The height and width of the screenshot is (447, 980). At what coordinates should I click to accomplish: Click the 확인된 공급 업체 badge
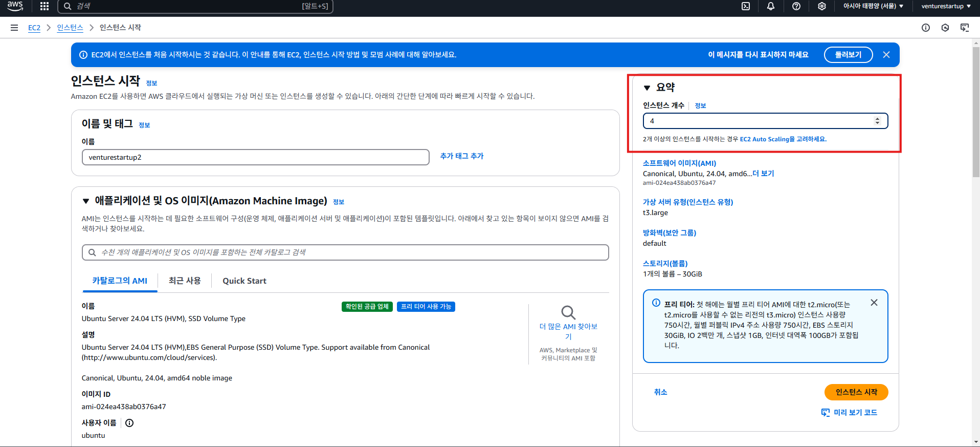point(367,307)
